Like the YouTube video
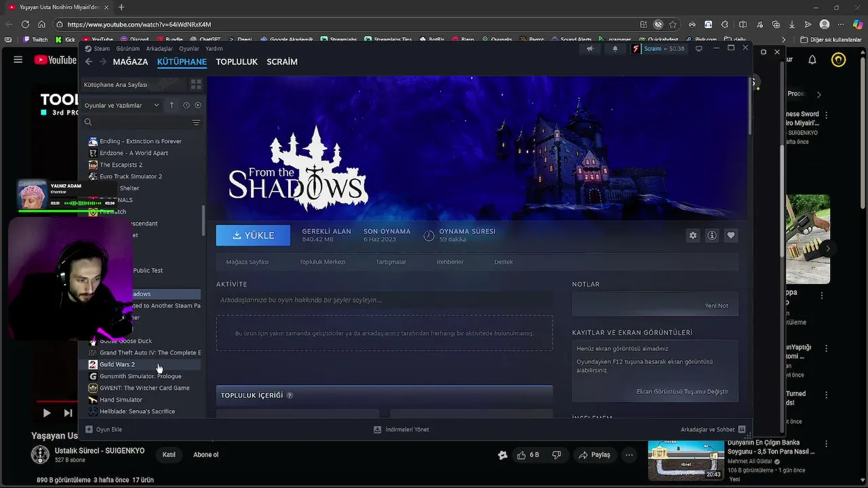The height and width of the screenshot is (488, 868). pyautogui.click(x=528, y=455)
